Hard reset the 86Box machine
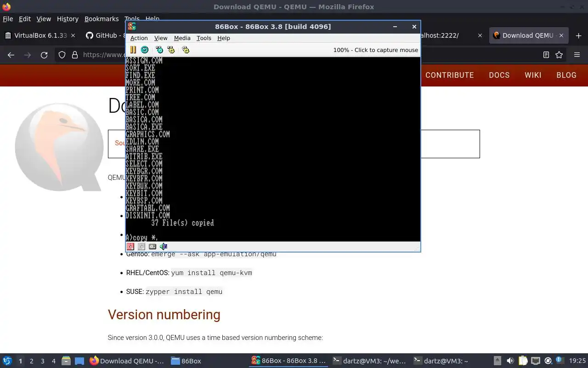 (145, 50)
